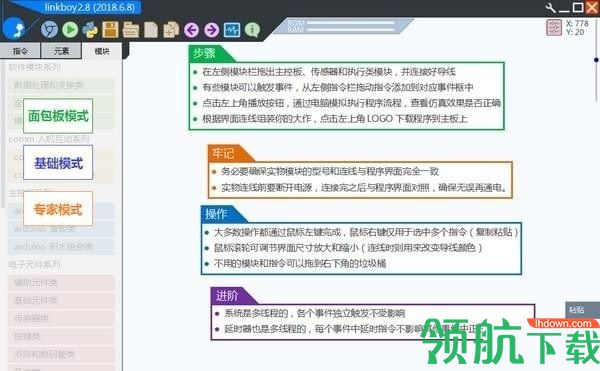Click the purple 进阶 heading tab
600x371 pixels.
point(232,296)
